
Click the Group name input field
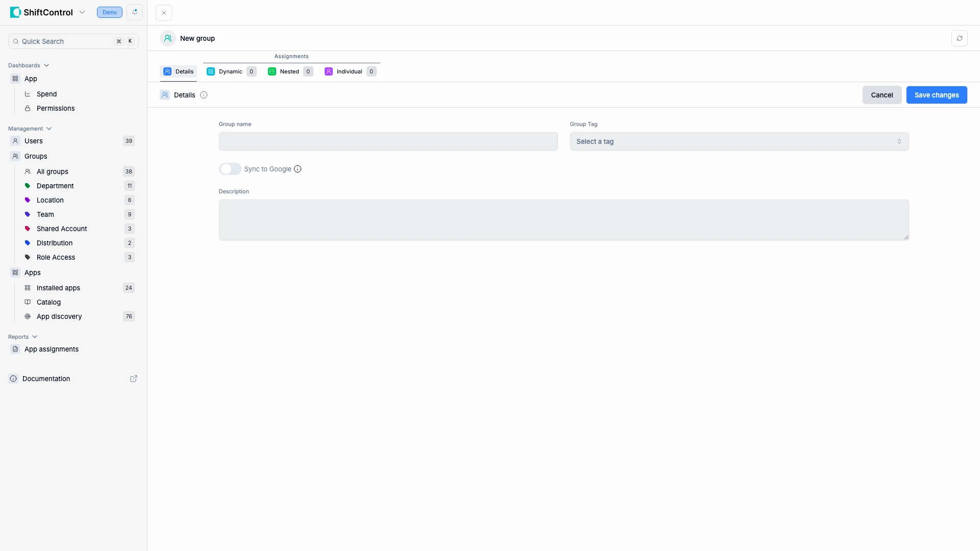tap(388, 141)
